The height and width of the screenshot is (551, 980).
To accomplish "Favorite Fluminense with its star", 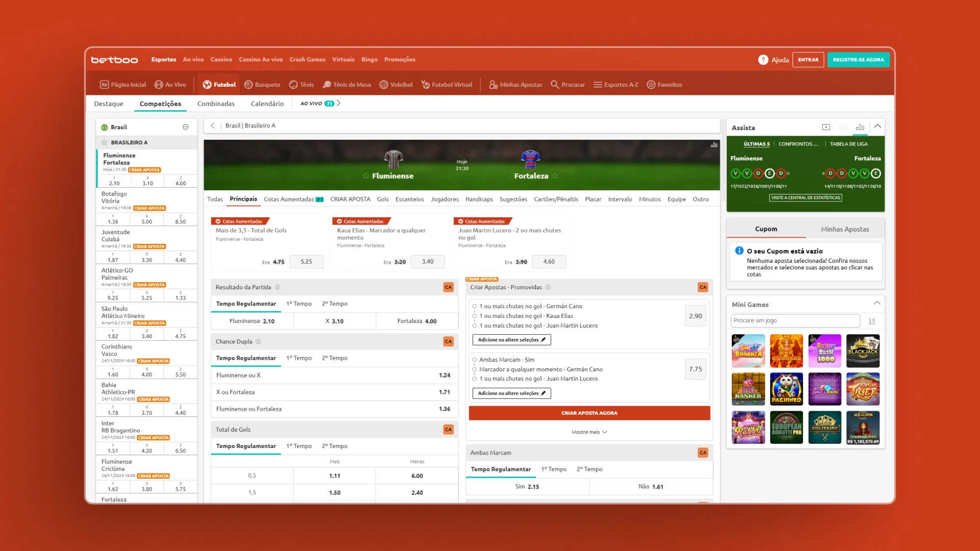I will click(x=366, y=176).
